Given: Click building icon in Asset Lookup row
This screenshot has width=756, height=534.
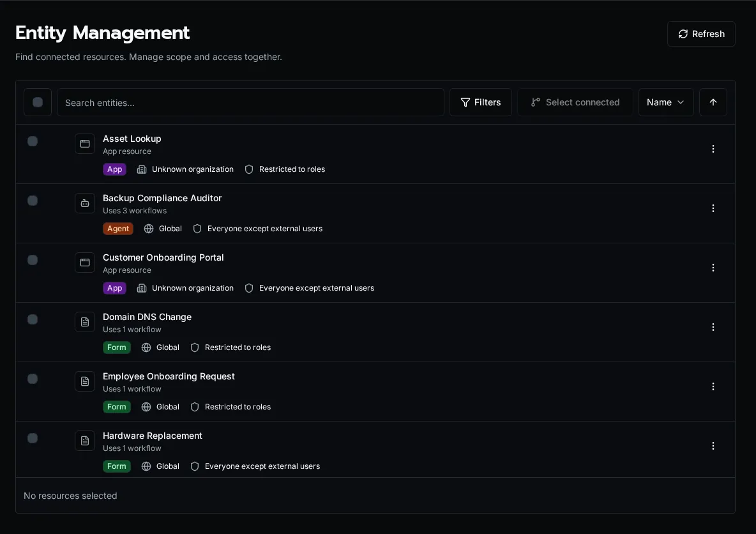Looking at the screenshot, I should pos(142,169).
